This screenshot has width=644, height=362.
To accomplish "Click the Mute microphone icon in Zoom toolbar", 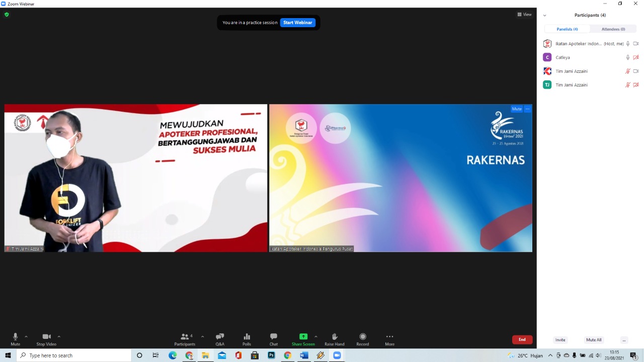I will coord(15,336).
